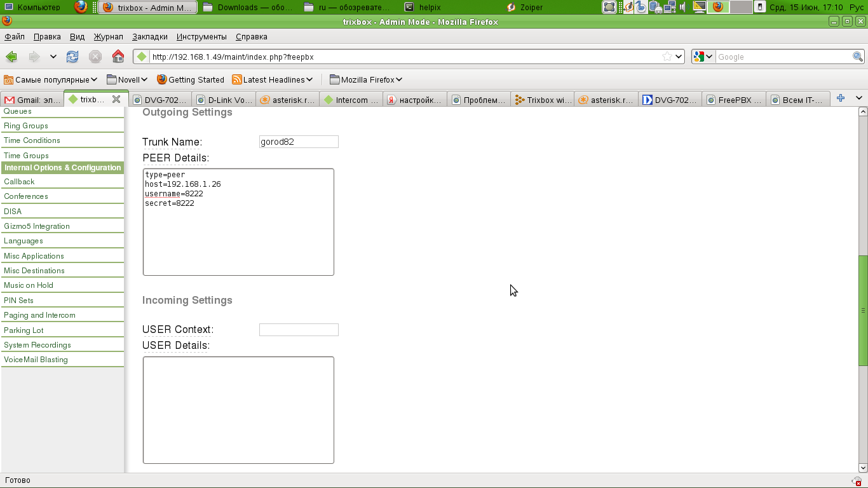Expand the history dropdown arrow near Back/Forward
868x488 pixels.
tap(53, 57)
